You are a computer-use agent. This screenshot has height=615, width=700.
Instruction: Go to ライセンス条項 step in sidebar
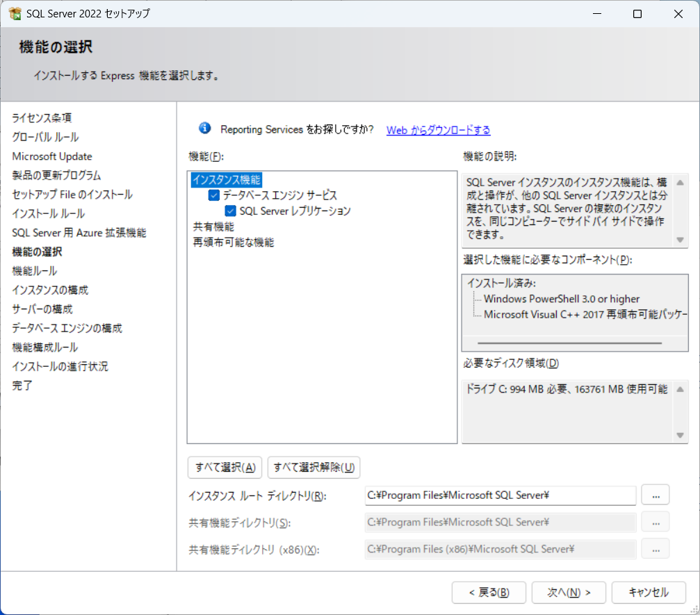pyautogui.click(x=42, y=118)
